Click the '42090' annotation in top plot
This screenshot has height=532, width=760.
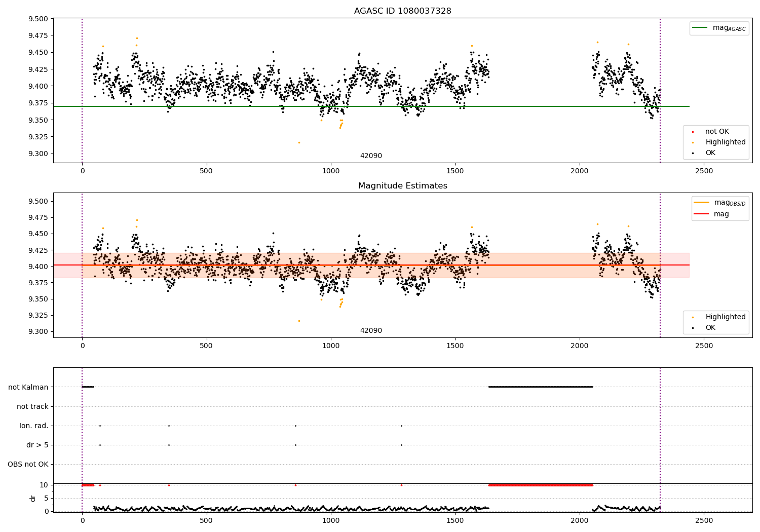[x=371, y=156]
